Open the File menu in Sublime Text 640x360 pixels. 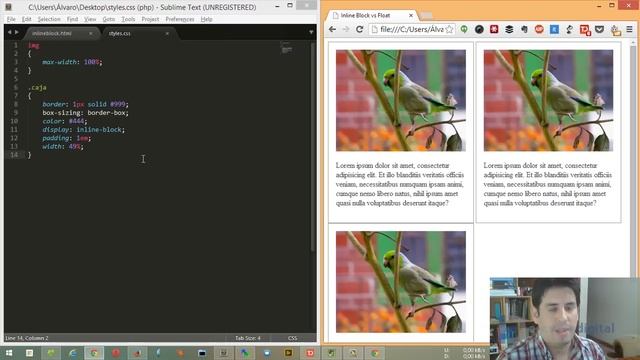pyautogui.click(x=11, y=19)
